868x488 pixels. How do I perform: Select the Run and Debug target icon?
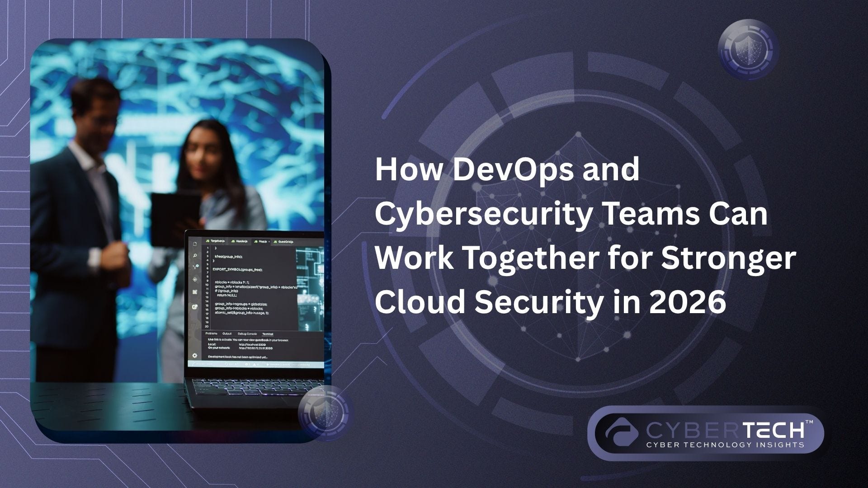pyautogui.click(x=195, y=280)
